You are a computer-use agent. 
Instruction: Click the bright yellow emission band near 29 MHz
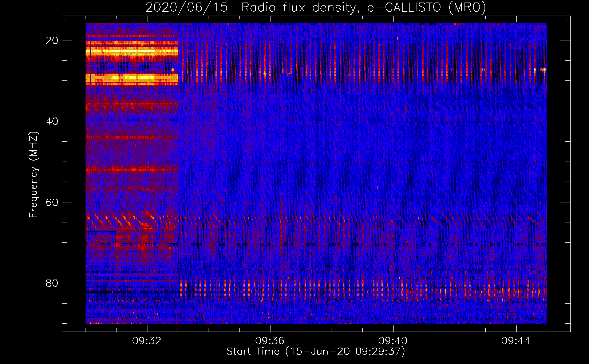click(131, 78)
